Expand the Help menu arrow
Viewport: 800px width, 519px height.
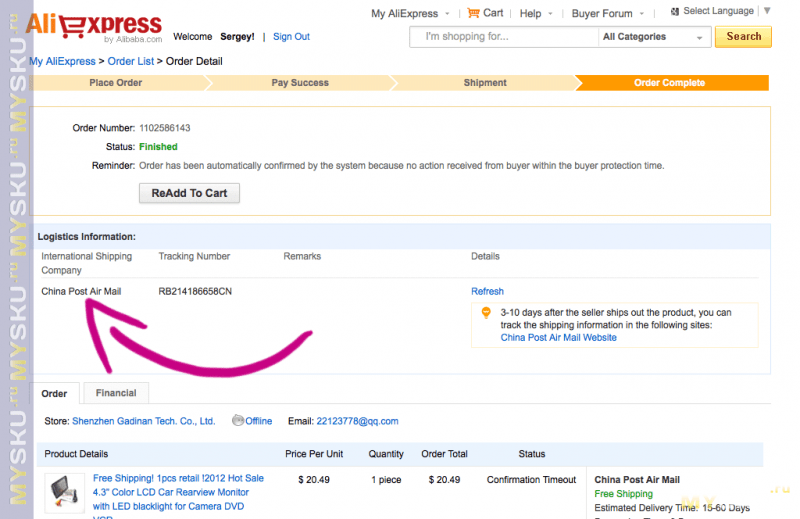click(x=550, y=14)
